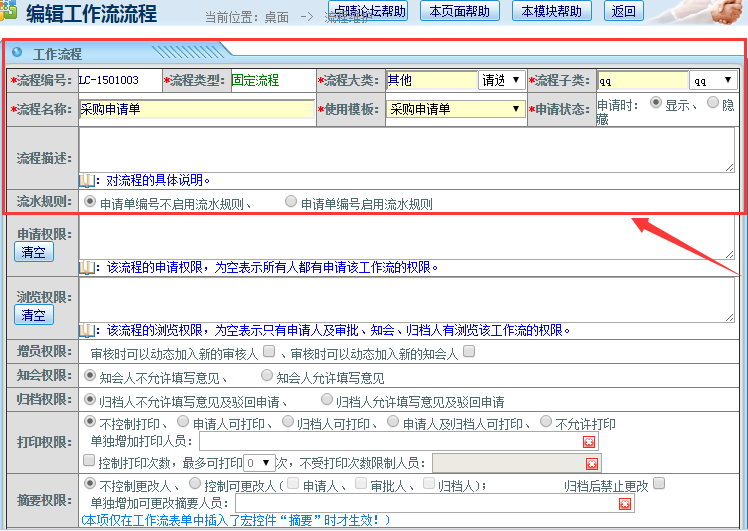Expand the 最多可打印 count dropdown
The image size is (748, 531).
pos(259,463)
